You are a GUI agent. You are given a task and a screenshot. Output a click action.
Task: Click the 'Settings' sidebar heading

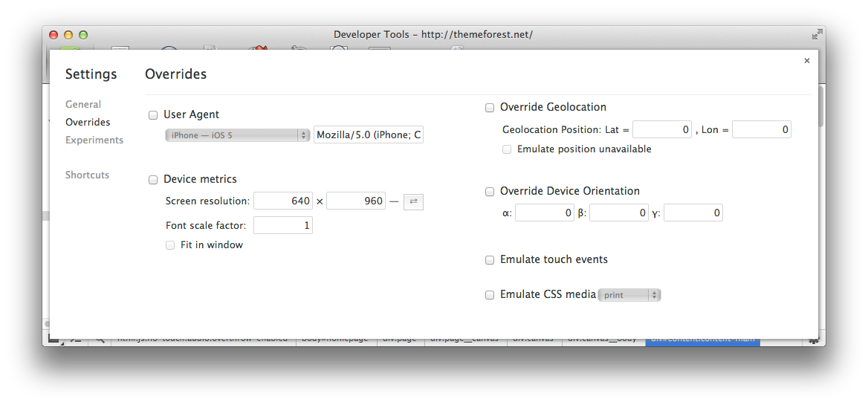coord(91,74)
